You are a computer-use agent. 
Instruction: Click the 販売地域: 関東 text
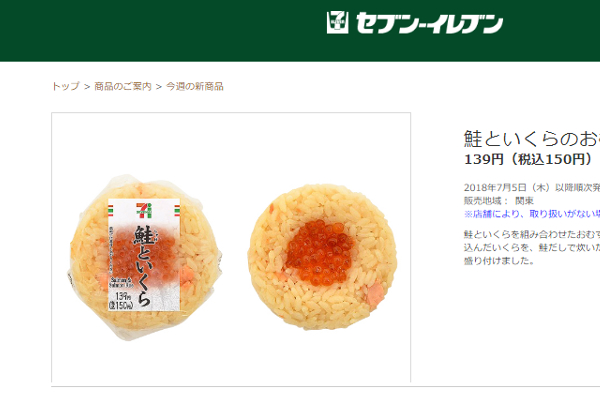tap(499, 201)
